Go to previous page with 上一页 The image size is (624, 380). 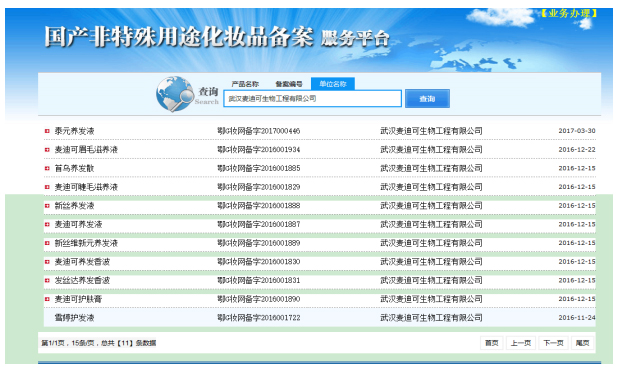point(521,343)
